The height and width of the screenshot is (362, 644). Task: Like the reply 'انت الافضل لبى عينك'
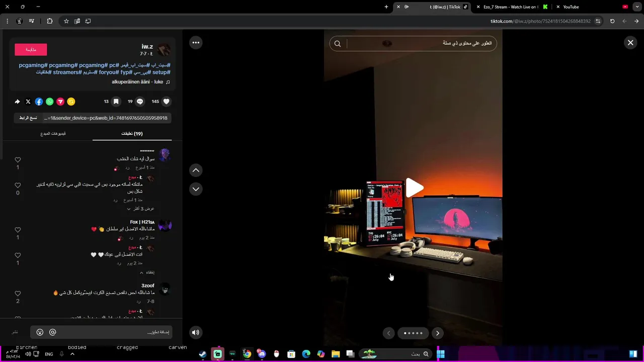click(18, 255)
